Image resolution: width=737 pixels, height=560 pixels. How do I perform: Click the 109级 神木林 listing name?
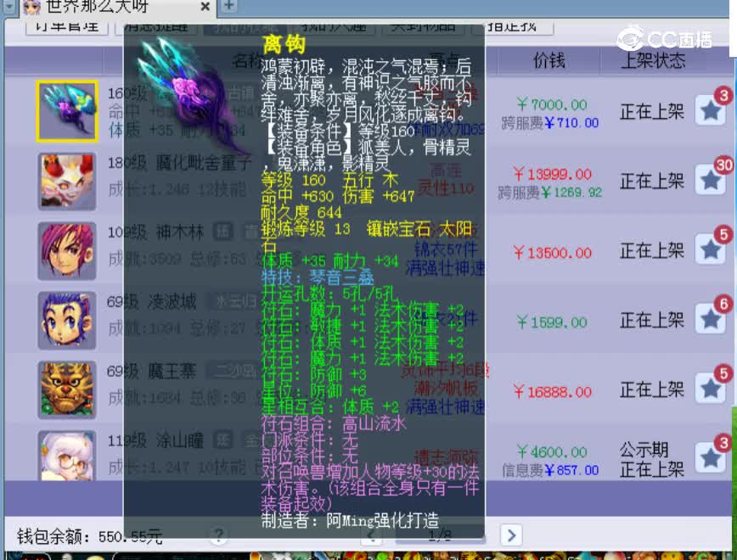pos(155,232)
